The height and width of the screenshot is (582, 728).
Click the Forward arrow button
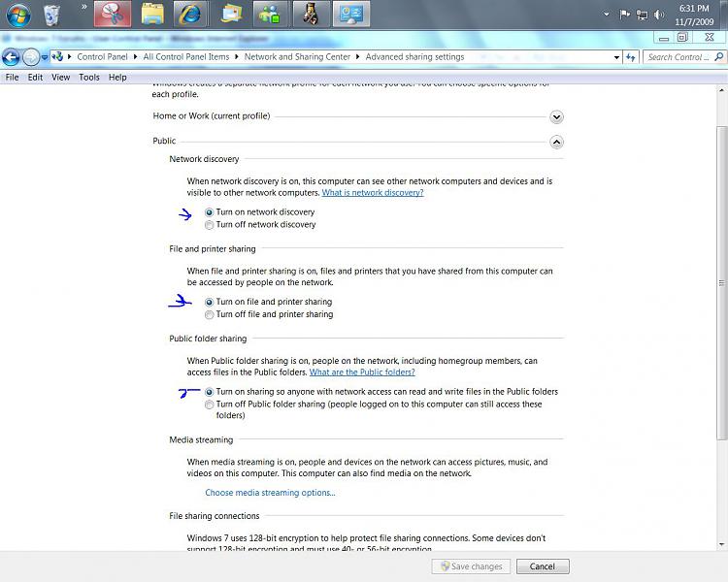pyautogui.click(x=31, y=57)
